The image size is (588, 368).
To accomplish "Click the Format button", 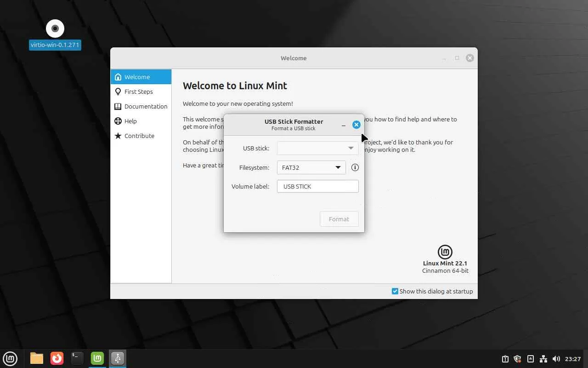I will (x=339, y=219).
